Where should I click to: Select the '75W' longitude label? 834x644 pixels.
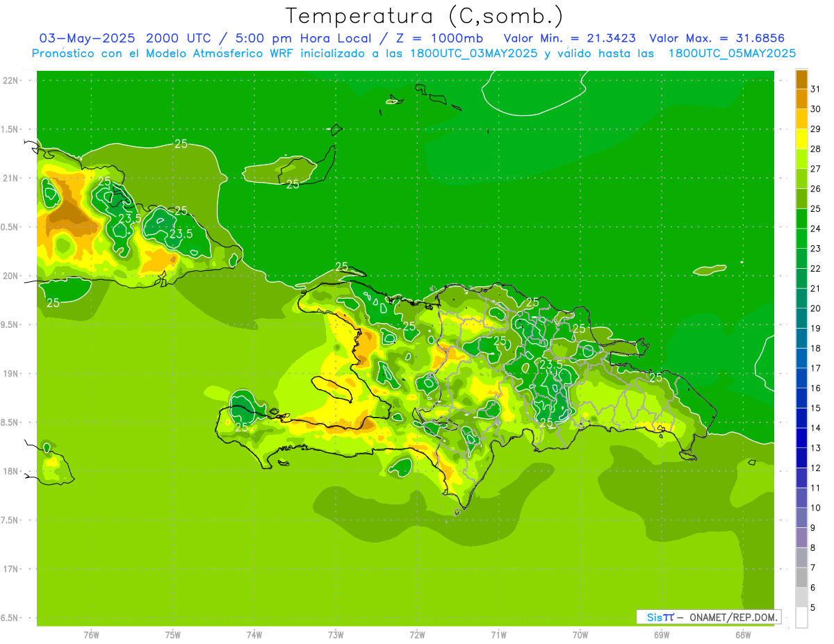tap(172, 635)
